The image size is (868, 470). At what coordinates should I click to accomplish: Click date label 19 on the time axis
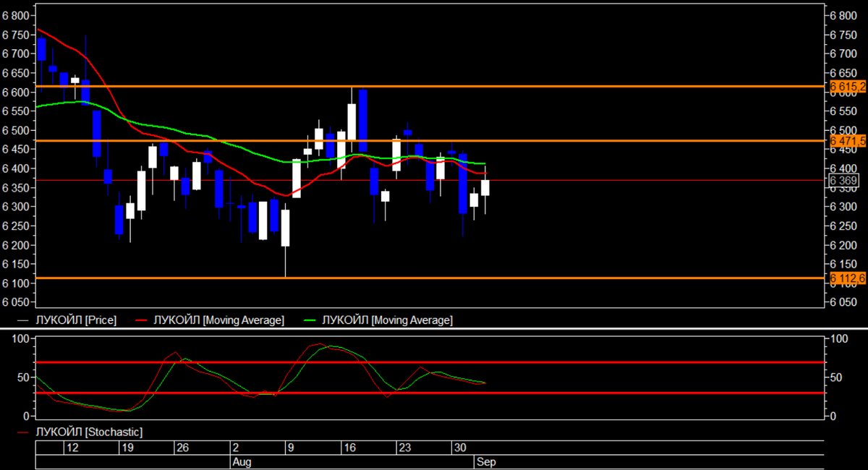pyautogui.click(x=128, y=448)
